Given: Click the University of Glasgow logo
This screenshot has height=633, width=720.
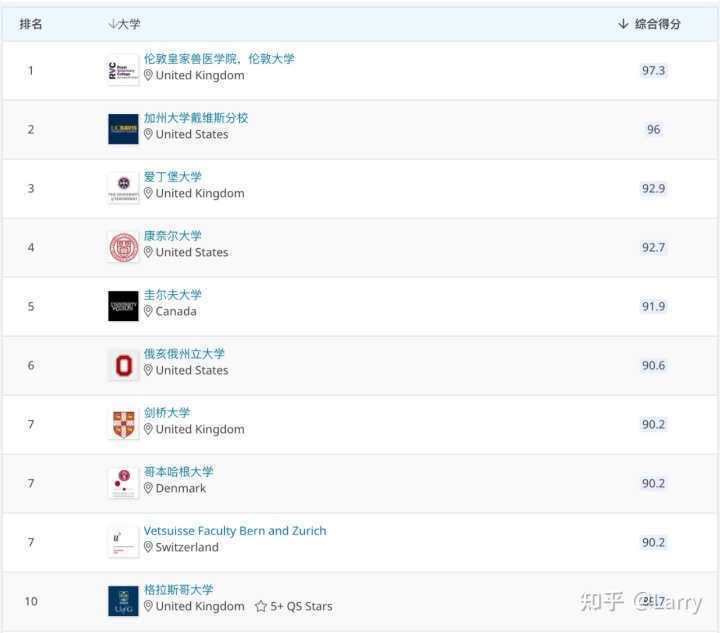Looking at the screenshot, I should tap(123, 601).
